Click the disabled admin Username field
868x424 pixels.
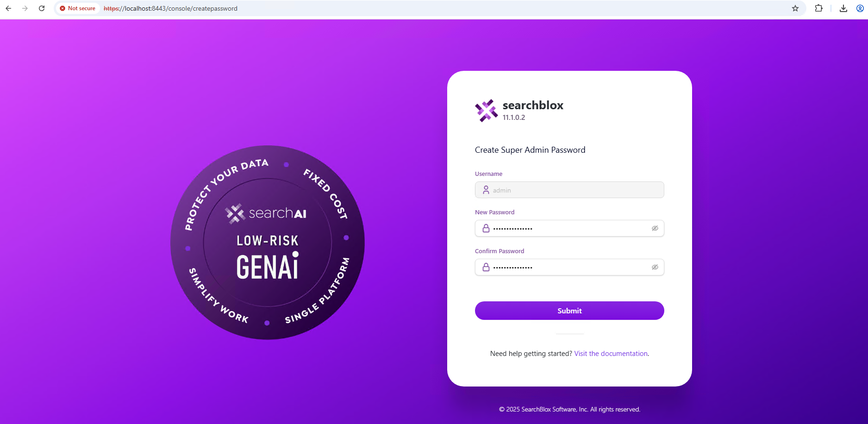569,190
